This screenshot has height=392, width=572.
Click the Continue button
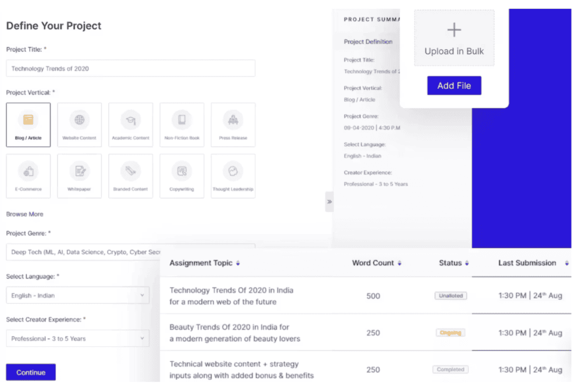point(31,372)
